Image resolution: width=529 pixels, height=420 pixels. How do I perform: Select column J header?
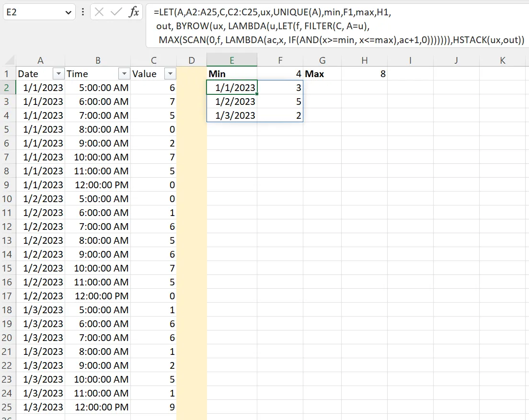pos(456,60)
